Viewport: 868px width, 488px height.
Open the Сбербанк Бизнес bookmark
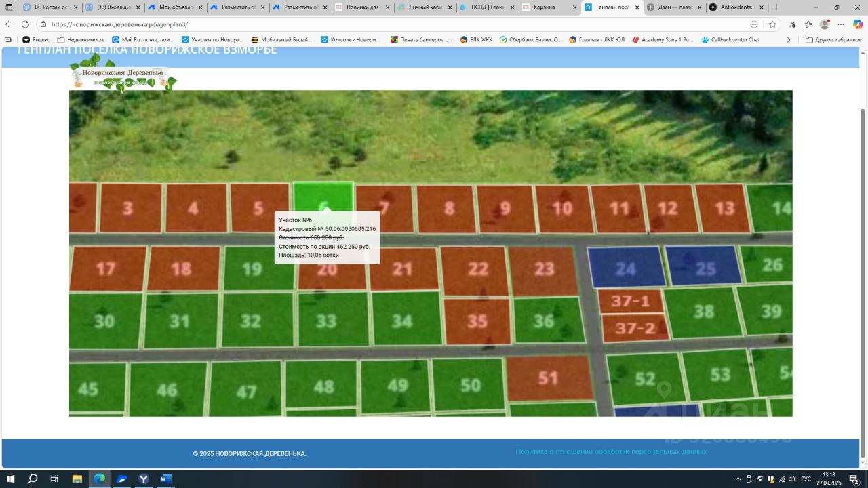click(530, 40)
